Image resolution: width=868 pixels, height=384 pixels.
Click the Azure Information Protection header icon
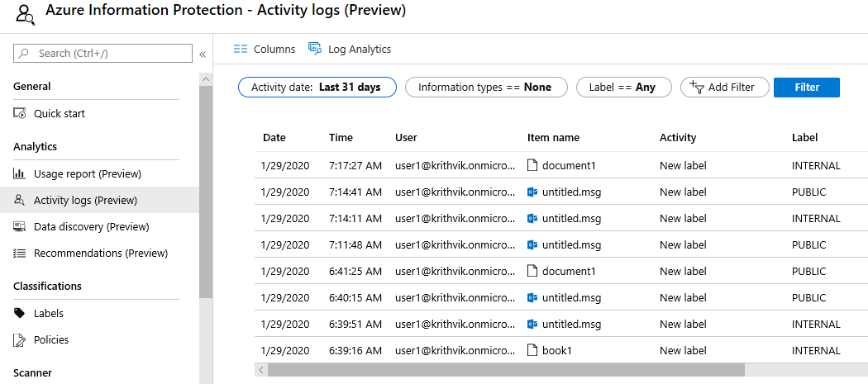25,14
